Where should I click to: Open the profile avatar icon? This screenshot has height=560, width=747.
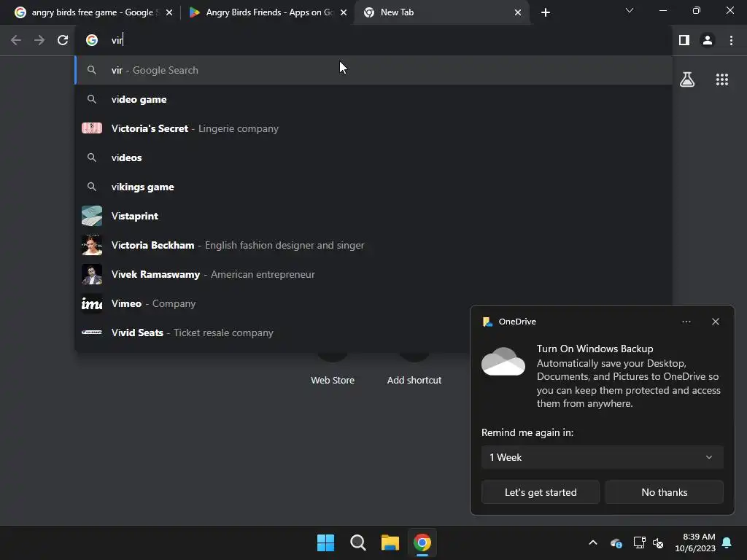pos(708,41)
